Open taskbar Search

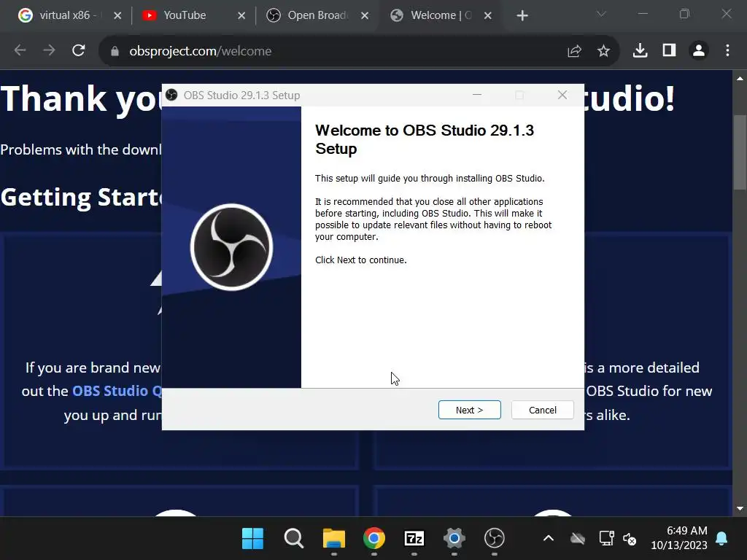(293, 539)
